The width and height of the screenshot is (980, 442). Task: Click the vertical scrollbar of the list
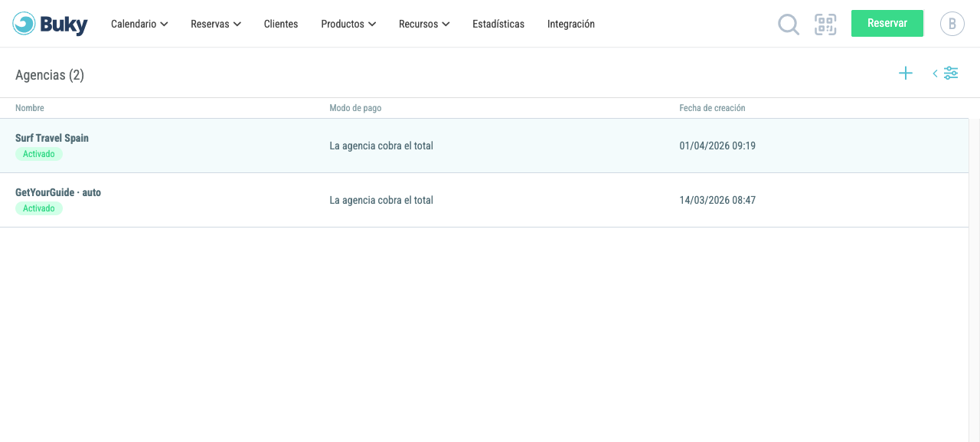click(x=974, y=280)
